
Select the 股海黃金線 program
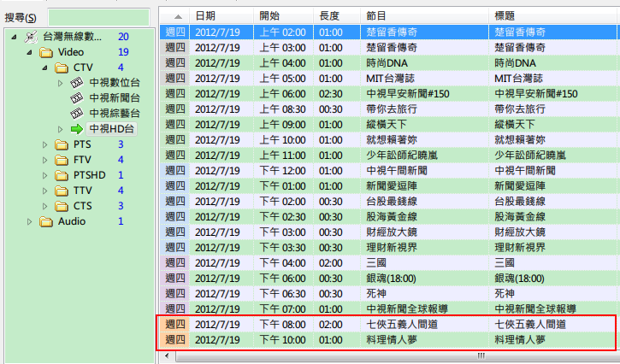390,217
